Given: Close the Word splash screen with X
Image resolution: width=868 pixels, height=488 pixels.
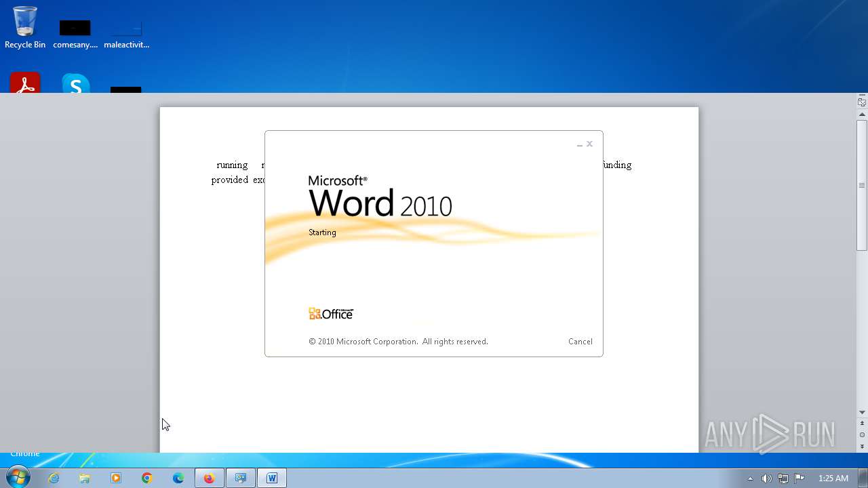Looking at the screenshot, I should tap(590, 144).
